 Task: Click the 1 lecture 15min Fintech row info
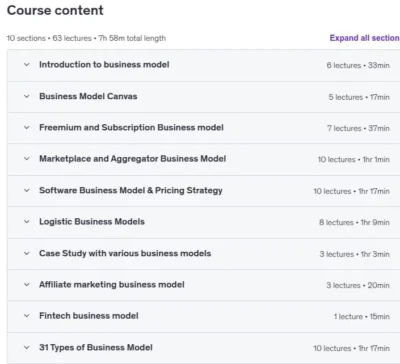[x=362, y=316]
